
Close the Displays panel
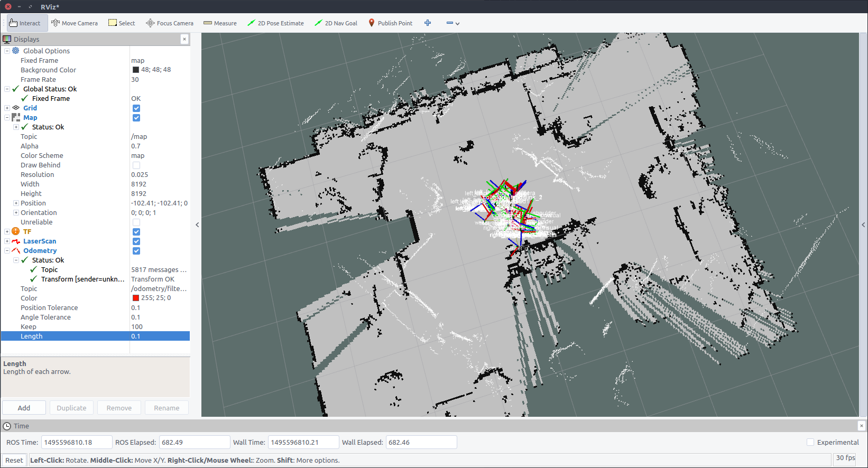[184, 39]
